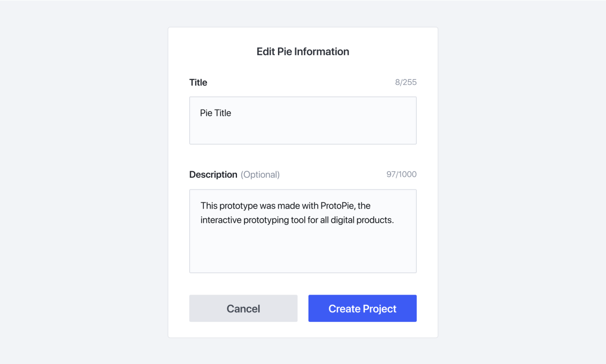Click the 97/1000 description character counter

coord(401,174)
